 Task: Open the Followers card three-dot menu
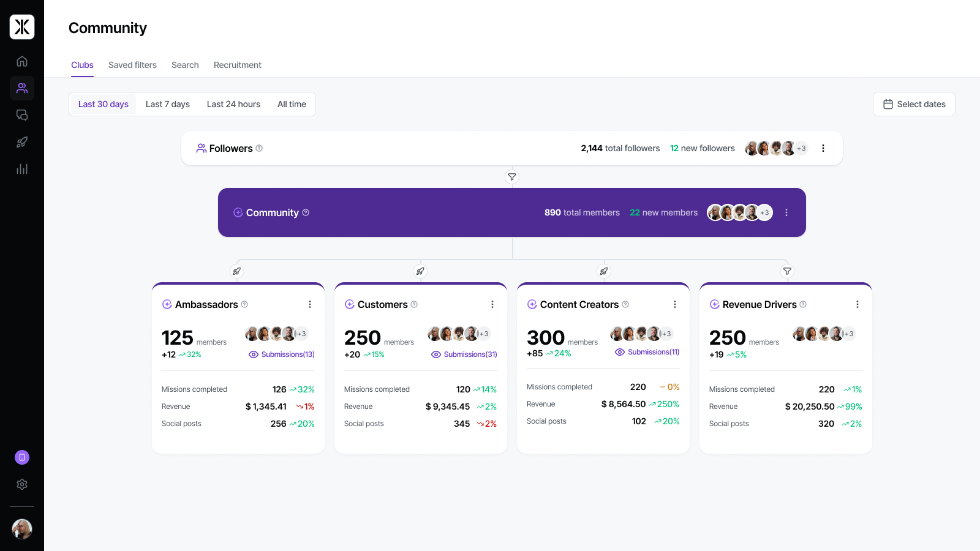click(x=823, y=148)
